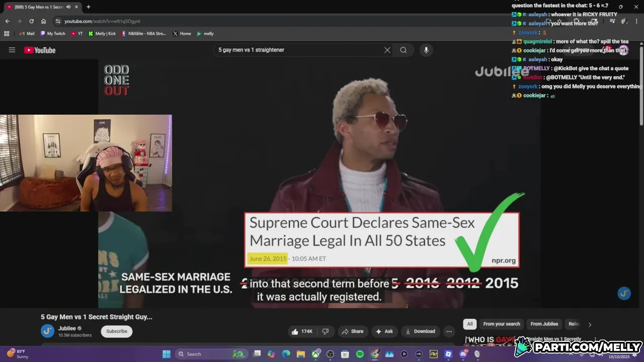Select the From Jubilee chip
This screenshot has width=644, height=362.
point(544,324)
